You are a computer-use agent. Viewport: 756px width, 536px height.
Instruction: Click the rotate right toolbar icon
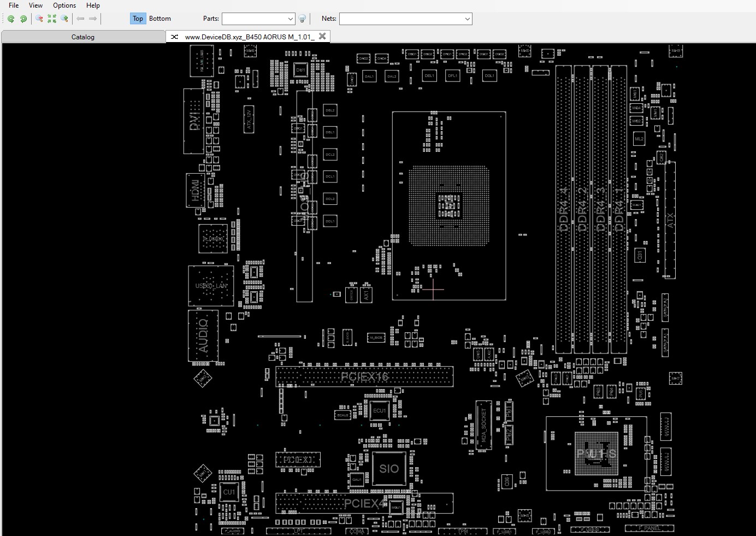pos(23,19)
